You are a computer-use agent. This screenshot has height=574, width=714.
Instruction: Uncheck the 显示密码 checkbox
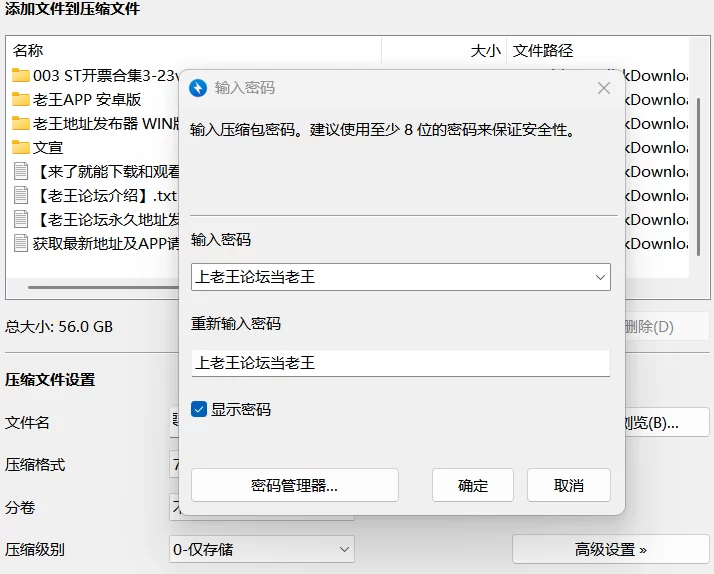tap(199, 409)
